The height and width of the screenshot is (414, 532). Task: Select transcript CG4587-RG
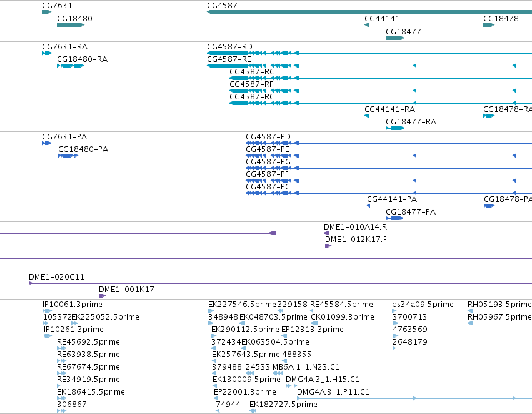coord(252,72)
